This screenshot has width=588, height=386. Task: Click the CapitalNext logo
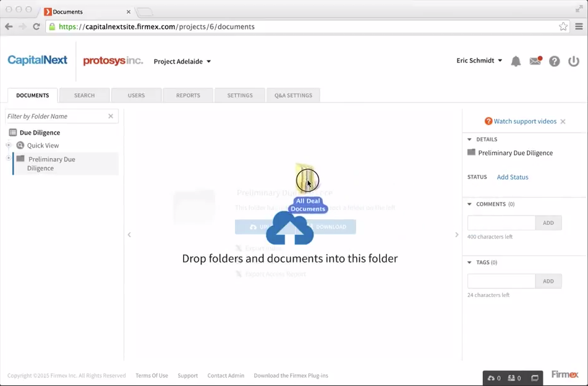coord(38,60)
